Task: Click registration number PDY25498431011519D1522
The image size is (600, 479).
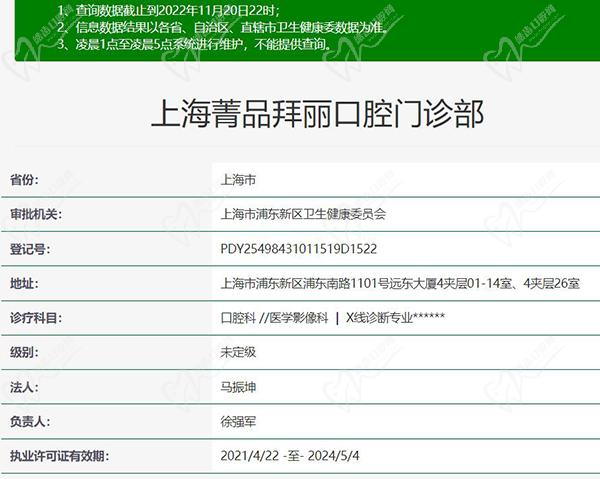Action: [x=298, y=249]
